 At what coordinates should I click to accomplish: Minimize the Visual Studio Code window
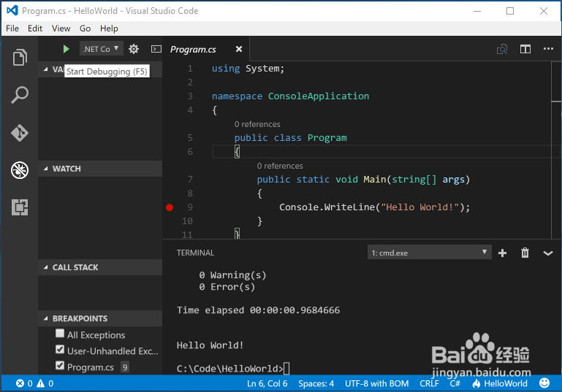point(477,11)
